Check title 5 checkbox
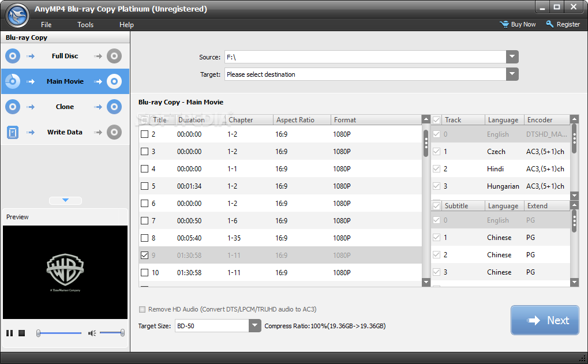 pyautogui.click(x=144, y=186)
